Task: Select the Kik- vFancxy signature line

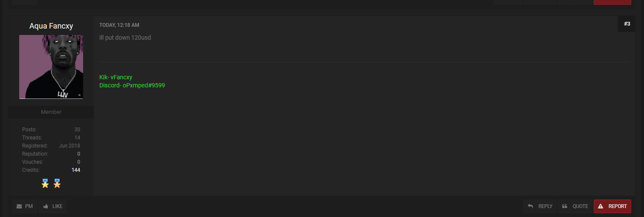Action: [x=116, y=77]
